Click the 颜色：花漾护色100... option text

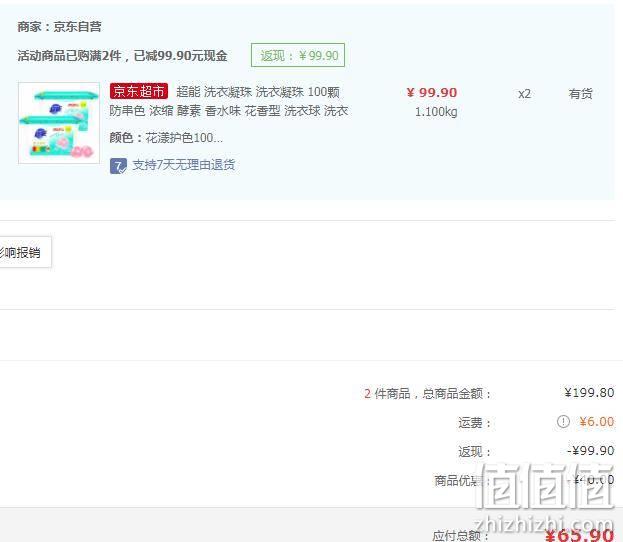click(166, 138)
